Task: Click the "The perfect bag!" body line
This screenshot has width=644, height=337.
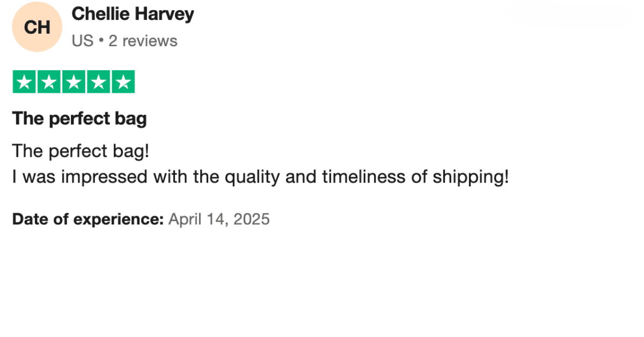Action: [x=80, y=151]
